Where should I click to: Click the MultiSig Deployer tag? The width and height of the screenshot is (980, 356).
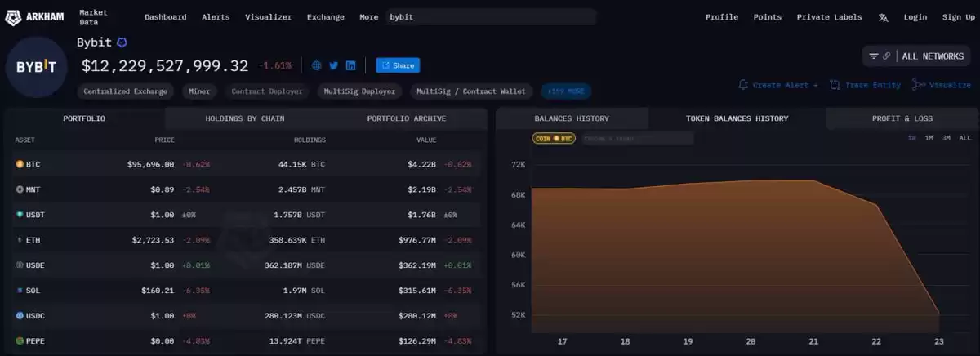(x=359, y=91)
